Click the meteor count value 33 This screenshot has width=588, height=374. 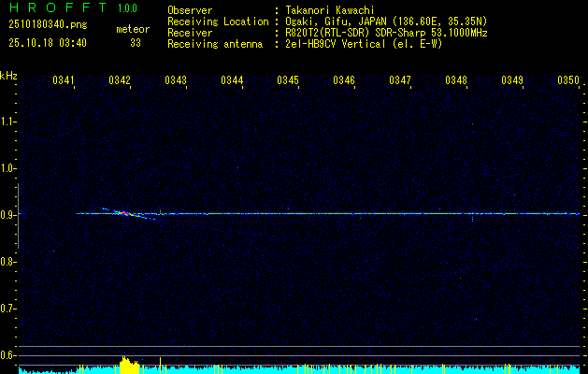click(136, 43)
